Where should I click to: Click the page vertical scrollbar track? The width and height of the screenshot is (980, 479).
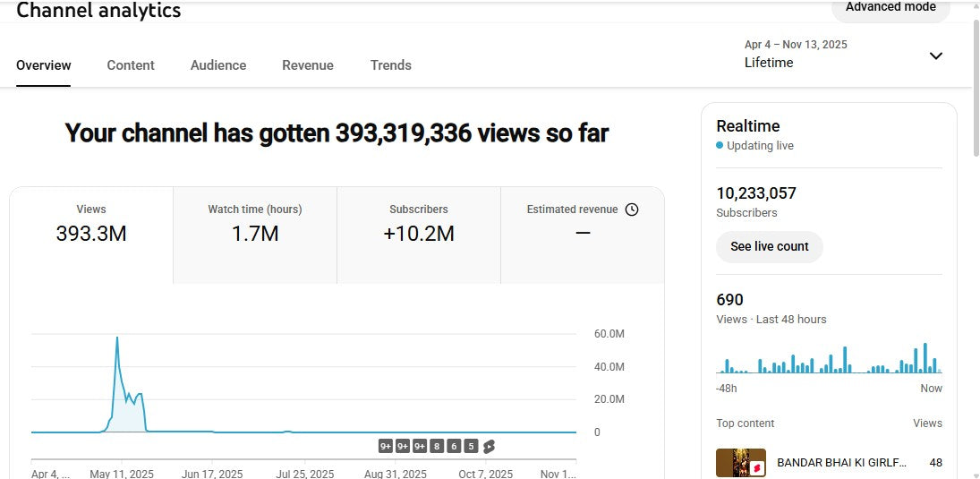(x=974, y=269)
